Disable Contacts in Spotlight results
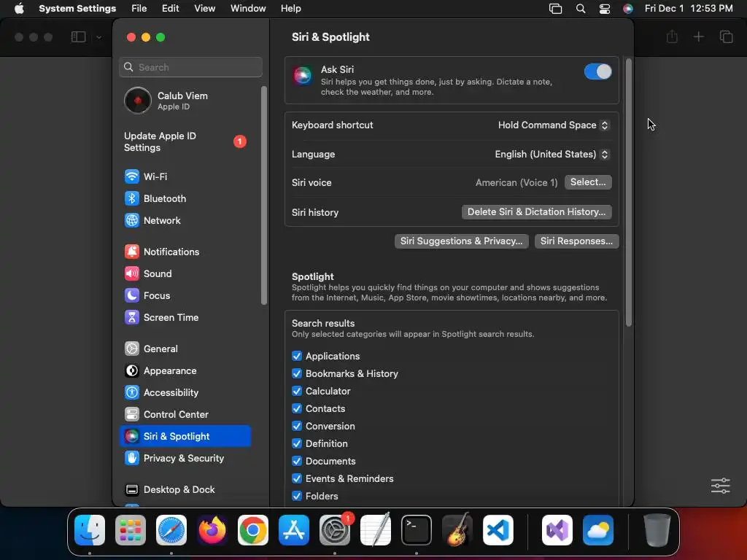Screen dimensions: 747x560 point(297,408)
